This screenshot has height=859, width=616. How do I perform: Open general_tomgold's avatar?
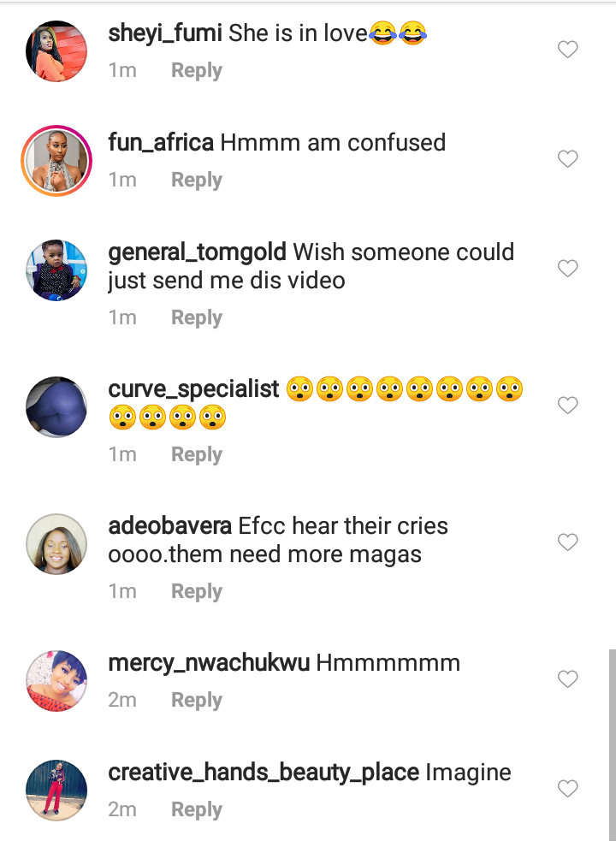click(56, 270)
